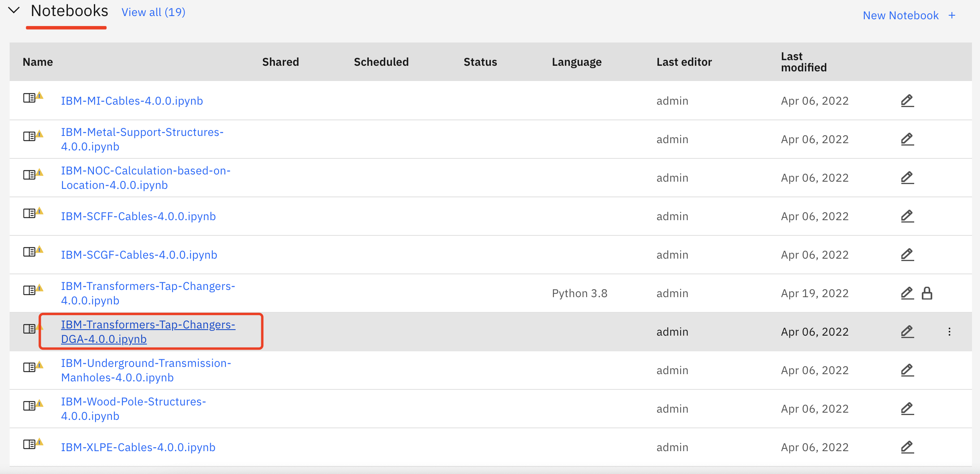This screenshot has width=980, height=474.
Task: Click the Scheduled column header
Action: point(381,62)
